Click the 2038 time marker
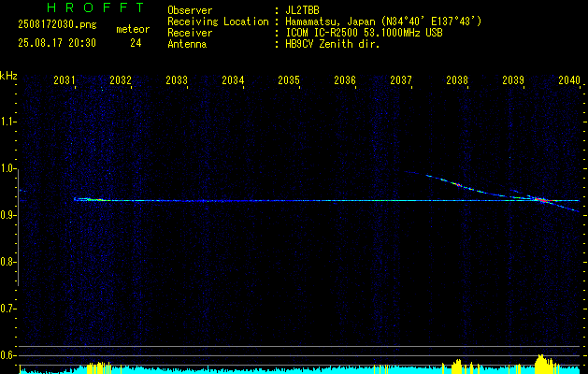 457,79
